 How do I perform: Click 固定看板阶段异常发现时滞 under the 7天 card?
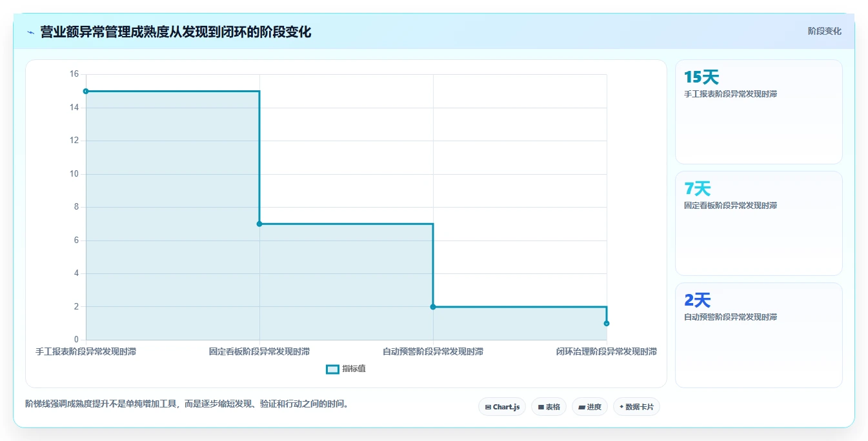pos(731,206)
